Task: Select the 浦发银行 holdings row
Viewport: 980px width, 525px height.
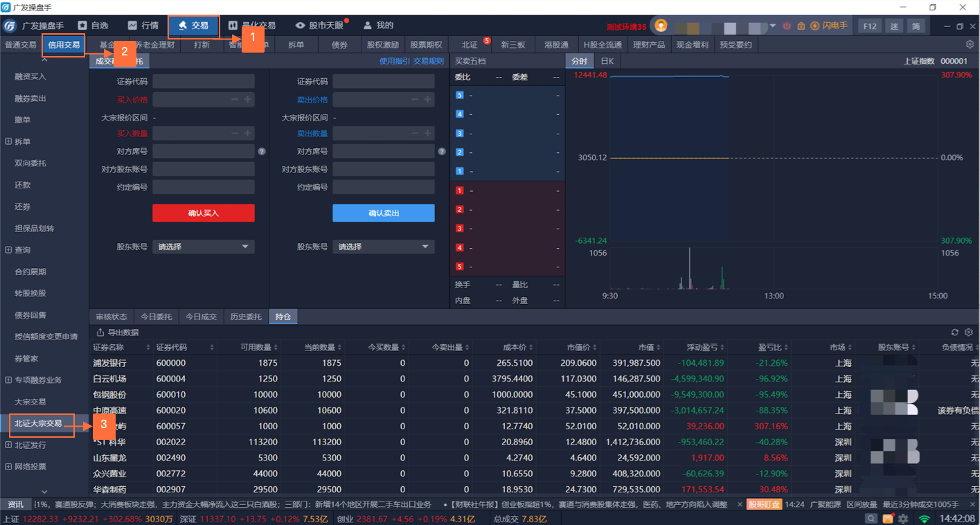Action: [534, 363]
